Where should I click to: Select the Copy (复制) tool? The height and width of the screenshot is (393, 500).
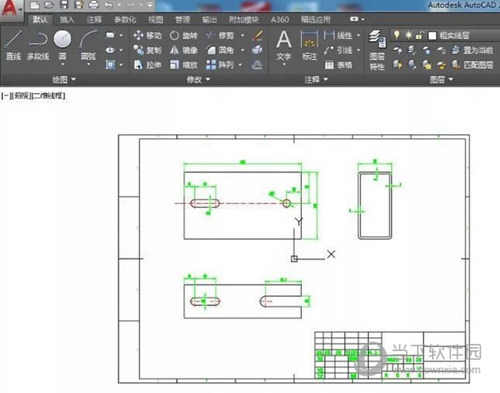click(147, 50)
